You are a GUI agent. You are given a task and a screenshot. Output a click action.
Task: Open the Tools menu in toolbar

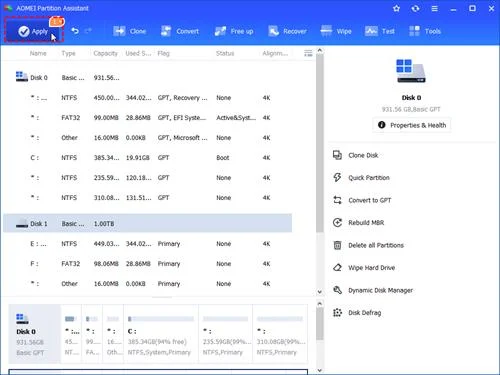425,31
